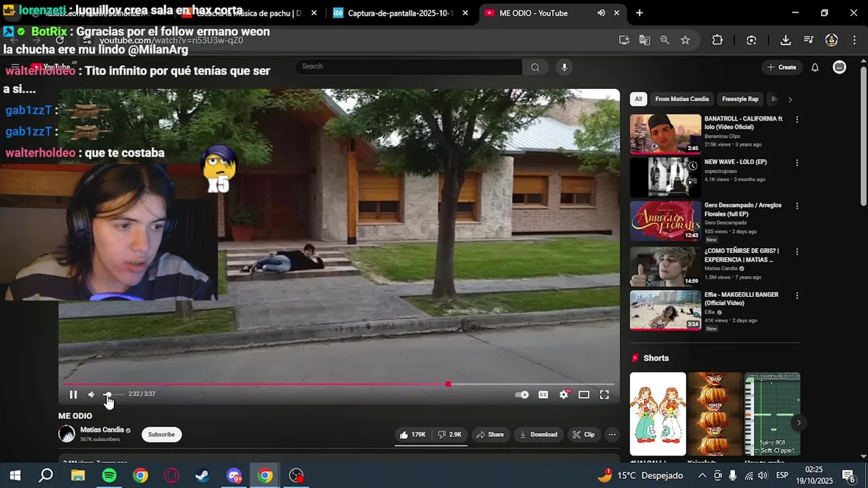Image resolution: width=868 pixels, height=488 pixels.
Task: Mute the ME ODIO tab speaker icon
Action: [601, 13]
